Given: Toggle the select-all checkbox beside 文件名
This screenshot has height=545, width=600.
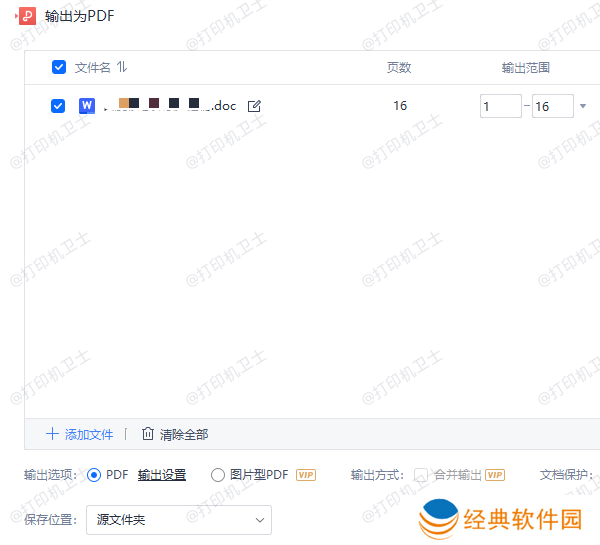Looking at the screenshot, I should (59, 67).
